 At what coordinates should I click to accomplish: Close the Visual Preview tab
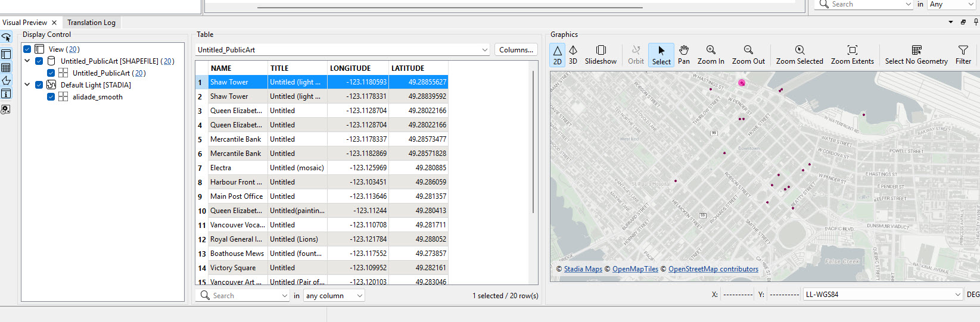[x=54, y=23]
